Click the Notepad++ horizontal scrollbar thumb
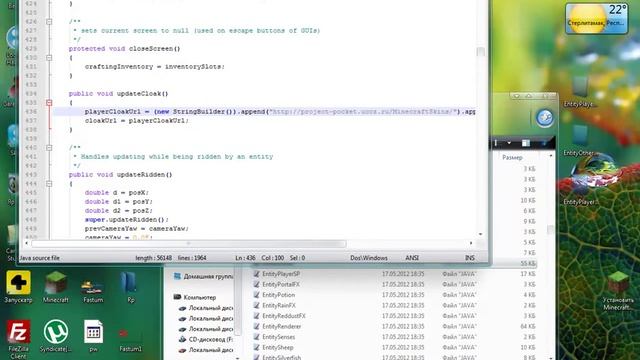This screenshot has width=640, height=360. [189, 244]
